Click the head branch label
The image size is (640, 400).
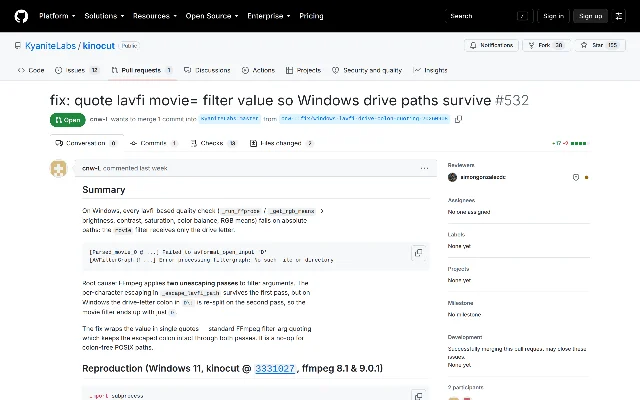coord(364,119)
